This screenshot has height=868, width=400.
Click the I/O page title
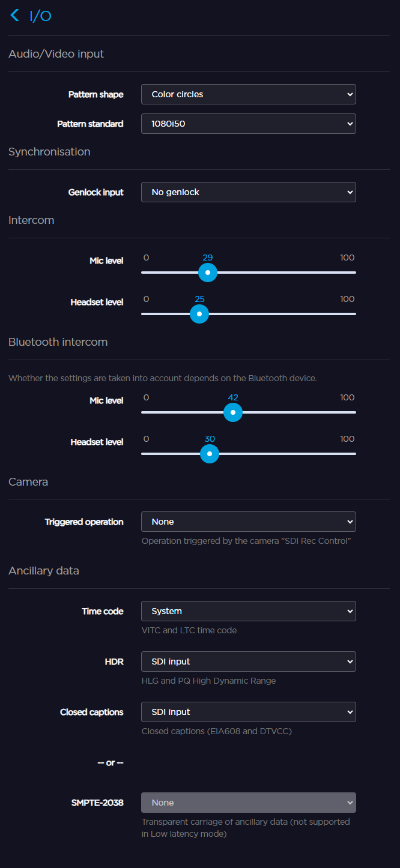click(40, 16)
